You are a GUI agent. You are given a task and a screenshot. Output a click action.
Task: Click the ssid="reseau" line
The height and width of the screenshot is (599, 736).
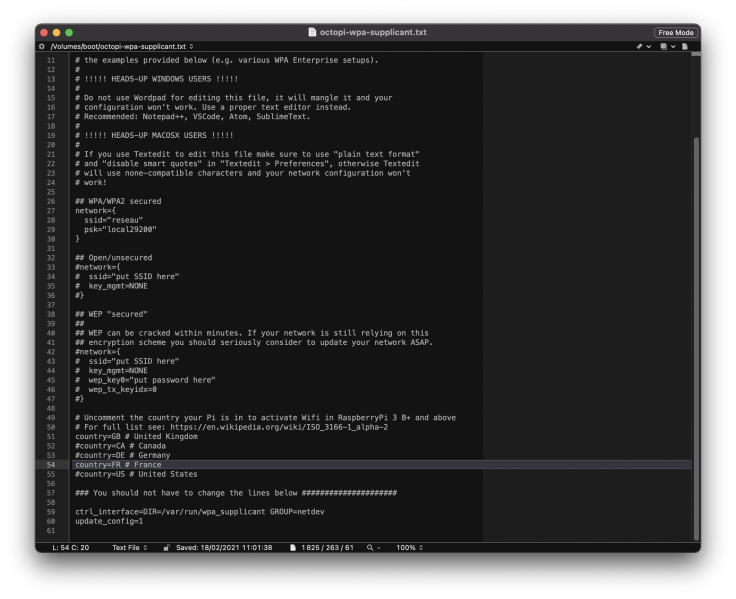click(x=113, y=220)
